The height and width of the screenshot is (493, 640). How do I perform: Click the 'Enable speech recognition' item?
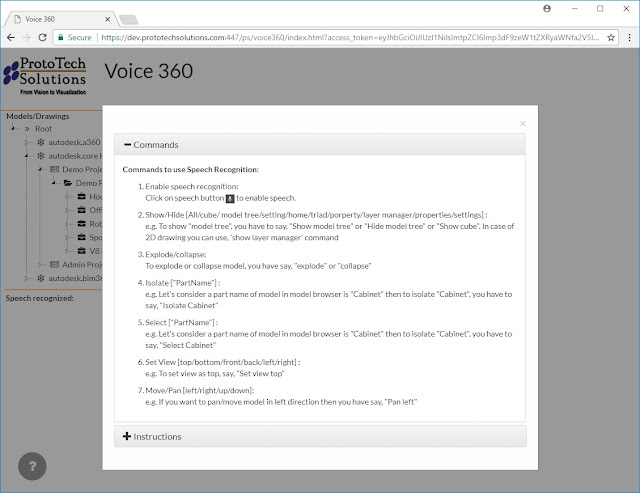point(192,187)
